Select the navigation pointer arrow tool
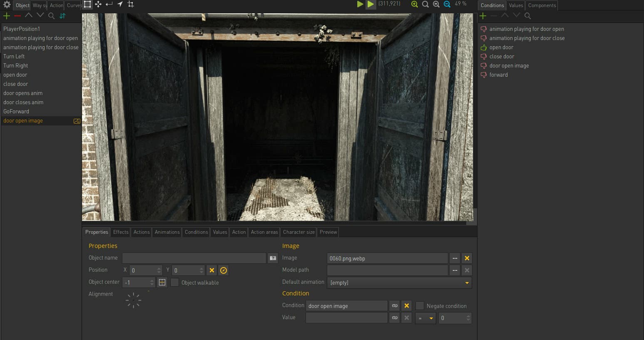The width and height of the screenshot is (644, 340). [120, 4]
